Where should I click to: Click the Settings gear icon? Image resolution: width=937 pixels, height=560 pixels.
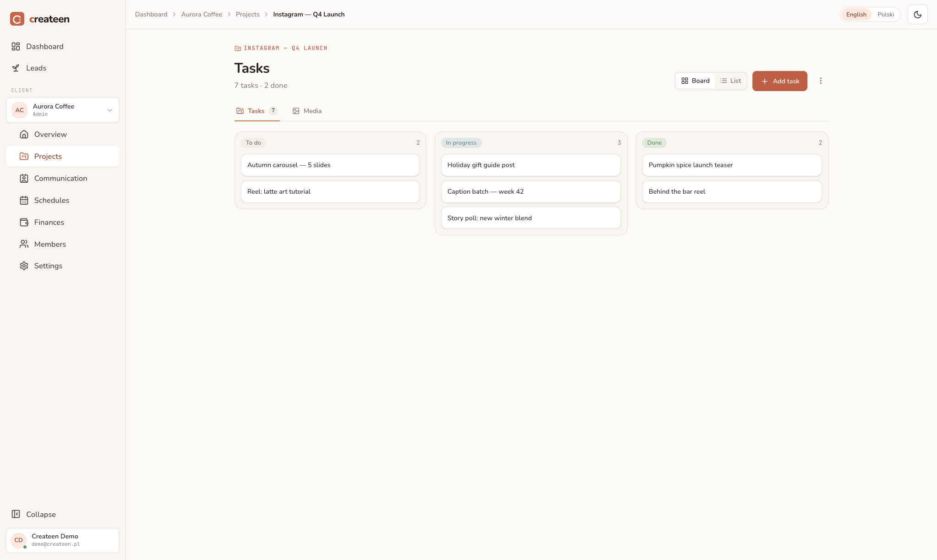pyautogui.click(x=24, y=266)
